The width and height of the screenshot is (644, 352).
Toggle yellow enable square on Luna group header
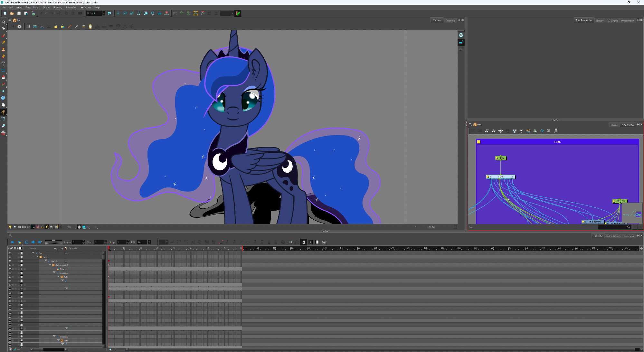[478, 142]
